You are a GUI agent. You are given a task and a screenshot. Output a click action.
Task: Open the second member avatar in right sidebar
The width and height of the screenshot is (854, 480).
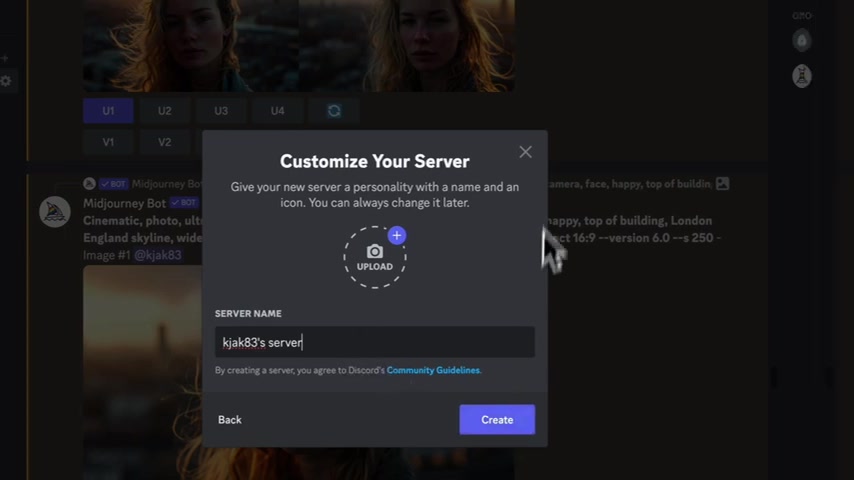(x=802, y=76)
